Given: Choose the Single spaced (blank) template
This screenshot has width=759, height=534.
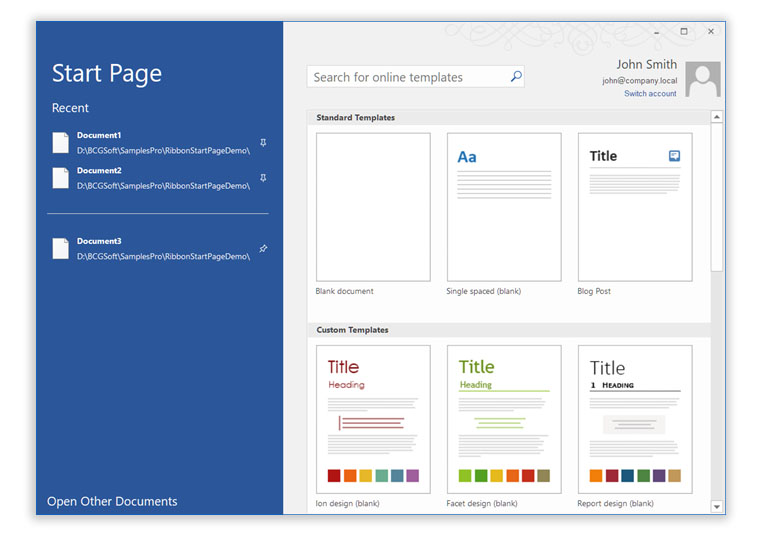Looking at the screenshot, I should pyautogui.click(x=504, y=207).
